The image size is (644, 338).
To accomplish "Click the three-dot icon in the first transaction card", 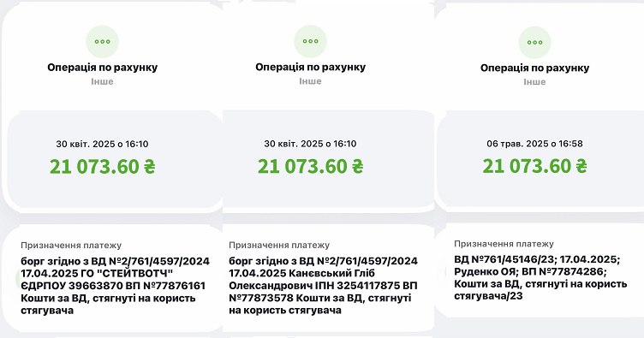I will 102,41.
